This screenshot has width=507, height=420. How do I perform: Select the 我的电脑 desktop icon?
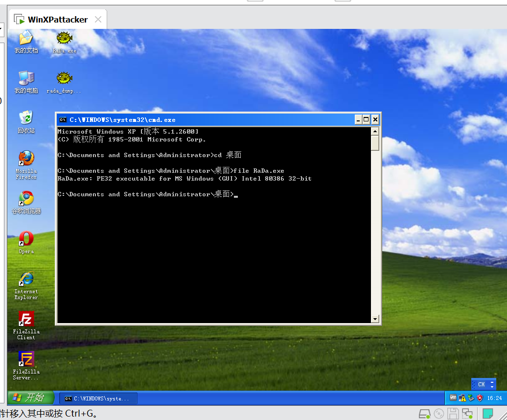point(26,82)
